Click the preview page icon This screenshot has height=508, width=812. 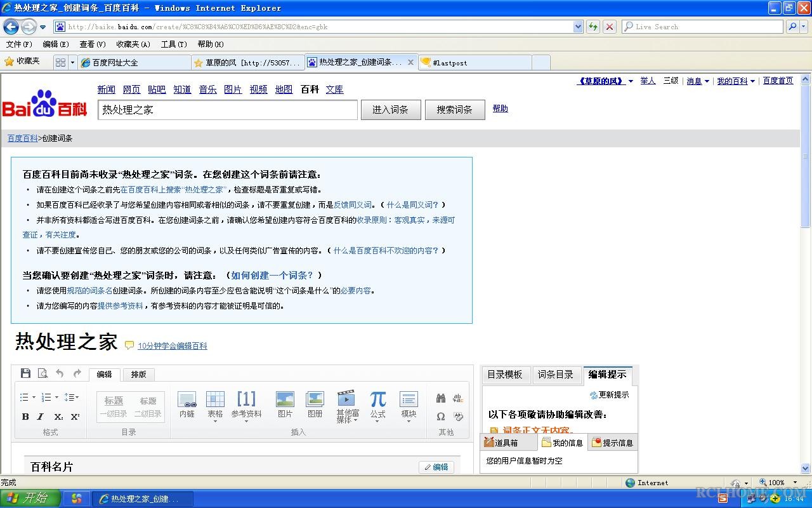tap(43, 373)
